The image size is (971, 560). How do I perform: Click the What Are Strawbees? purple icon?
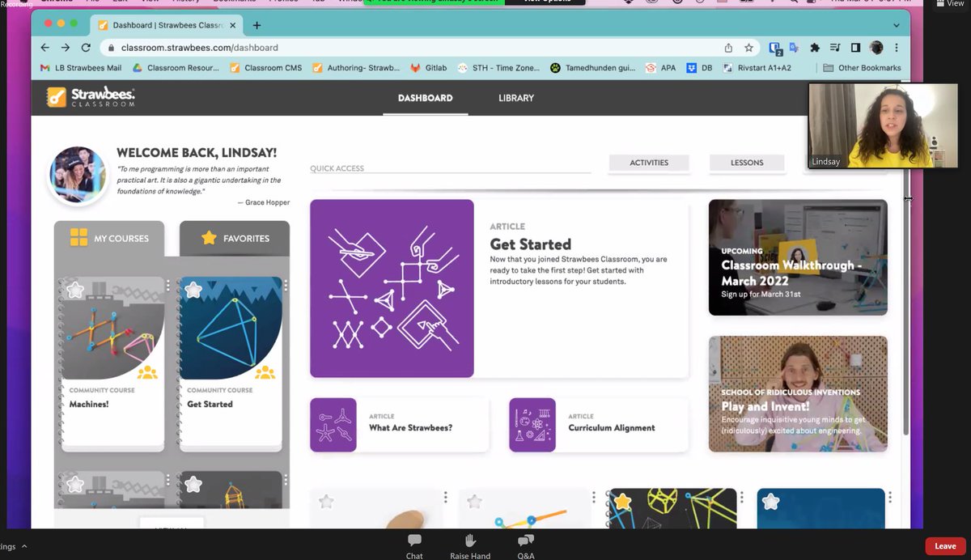click(333, 424)
